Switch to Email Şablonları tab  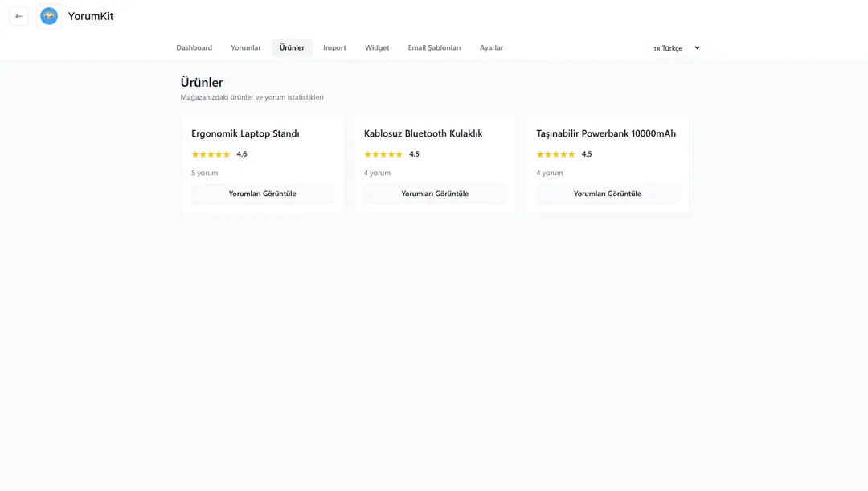coord(434,48)
